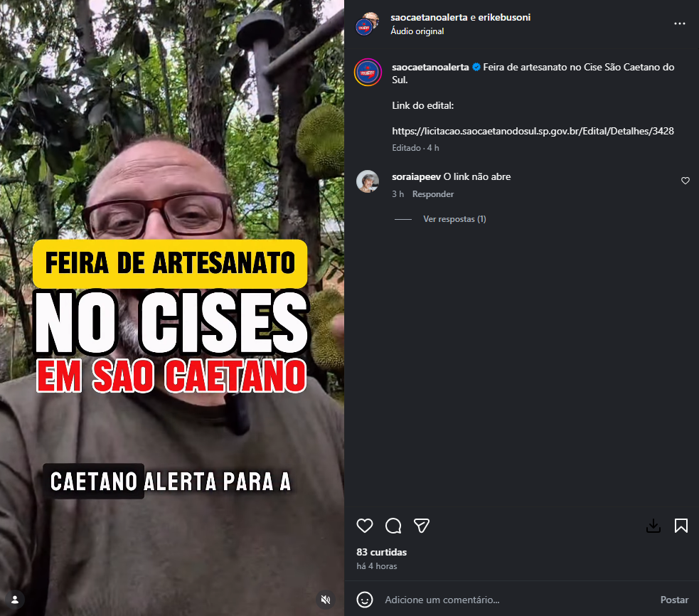Expand Ver respostas (1) replies
This screenshot has width=699, height=616.
coord(454,219)
